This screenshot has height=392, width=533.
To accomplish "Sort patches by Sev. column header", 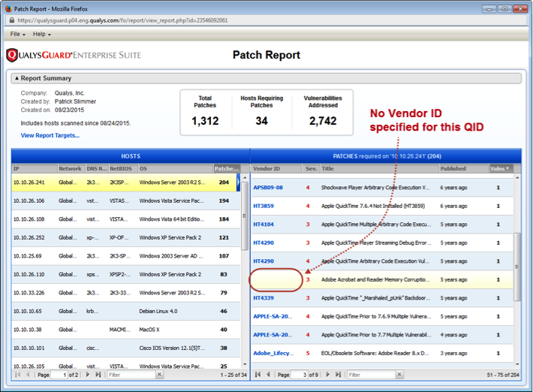I will pos(311,169).
